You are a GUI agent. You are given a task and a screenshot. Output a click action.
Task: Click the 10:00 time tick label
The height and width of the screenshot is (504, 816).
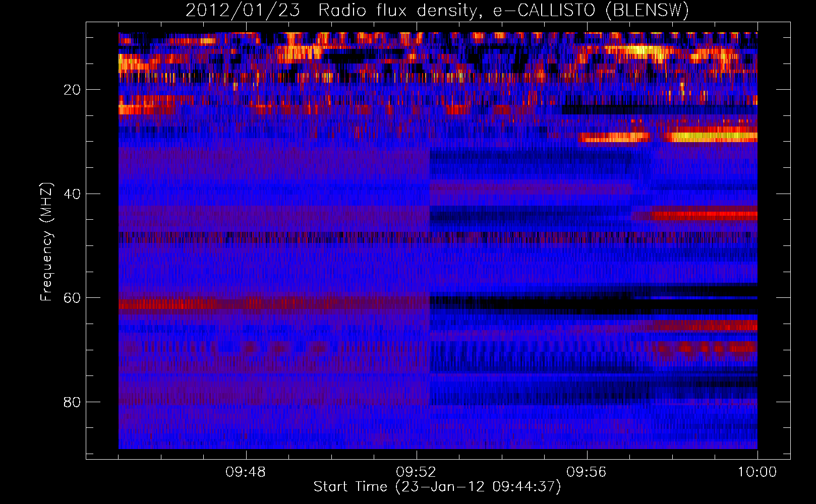click(757, 472)
